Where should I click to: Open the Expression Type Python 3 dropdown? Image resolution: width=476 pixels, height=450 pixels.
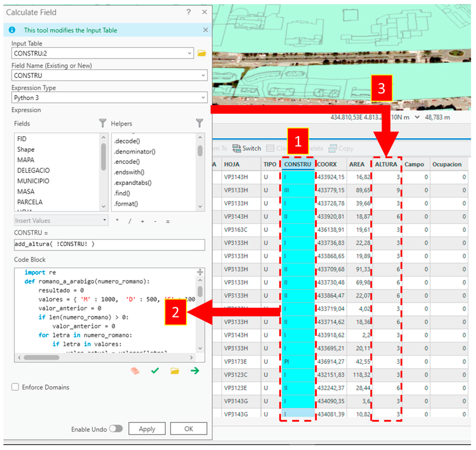[x=203, y=98]
